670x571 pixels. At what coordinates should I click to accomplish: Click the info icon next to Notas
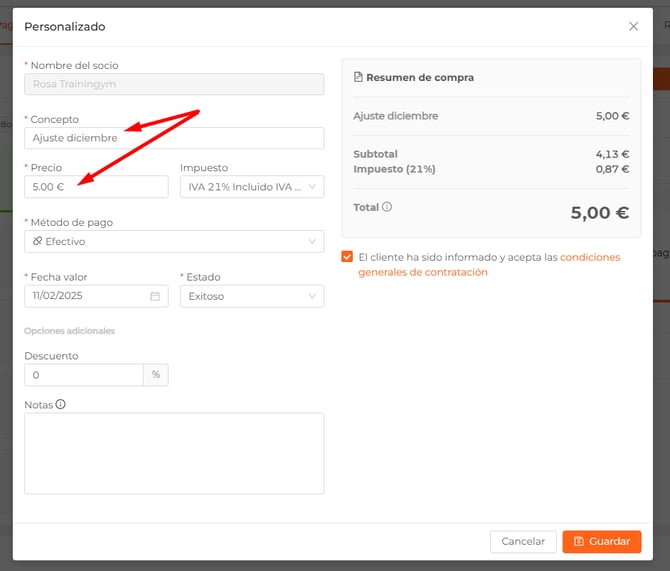[60, 405]
